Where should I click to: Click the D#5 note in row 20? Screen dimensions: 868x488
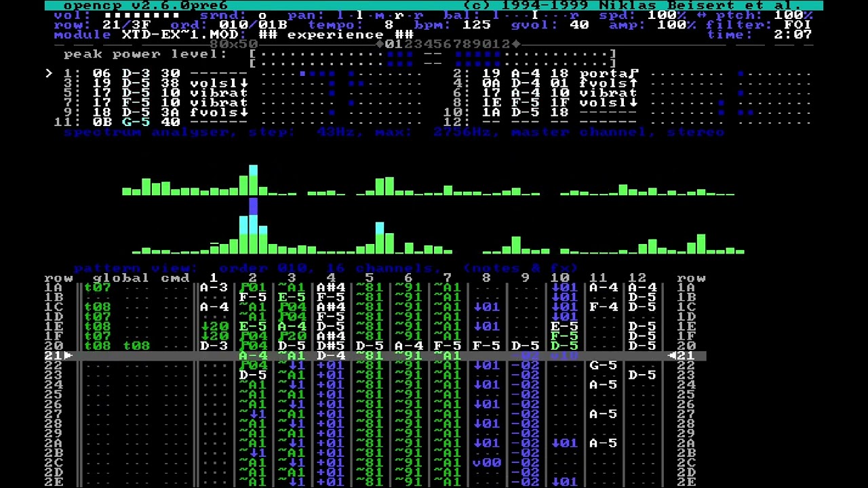tap(331, 346)
